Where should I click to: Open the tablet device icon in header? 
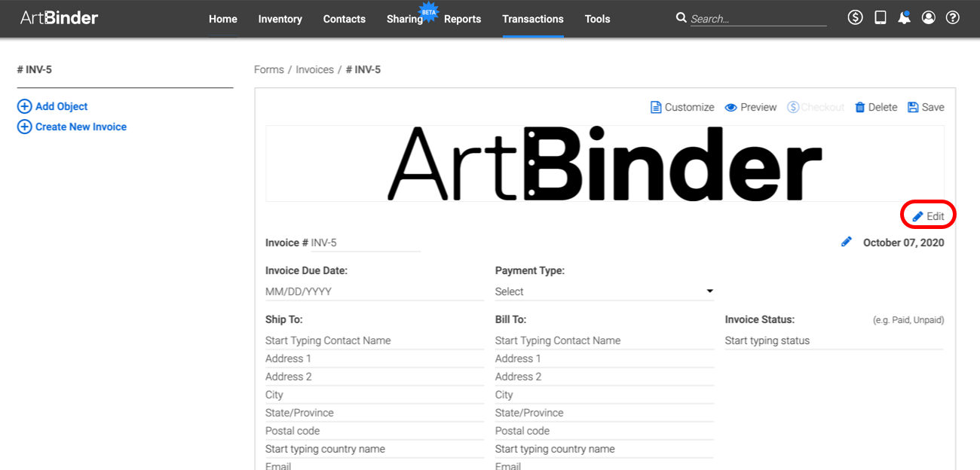tap(880, 17)
